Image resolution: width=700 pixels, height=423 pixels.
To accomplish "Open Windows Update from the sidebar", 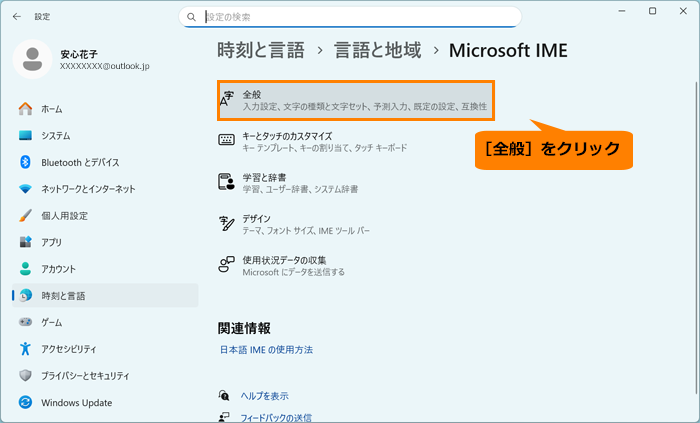I will [105, 402].
